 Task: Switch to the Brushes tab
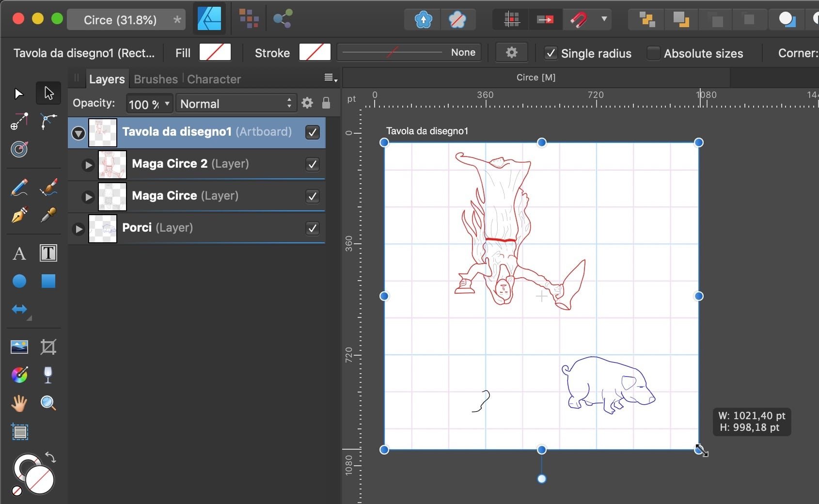click(x=156, y=79)
